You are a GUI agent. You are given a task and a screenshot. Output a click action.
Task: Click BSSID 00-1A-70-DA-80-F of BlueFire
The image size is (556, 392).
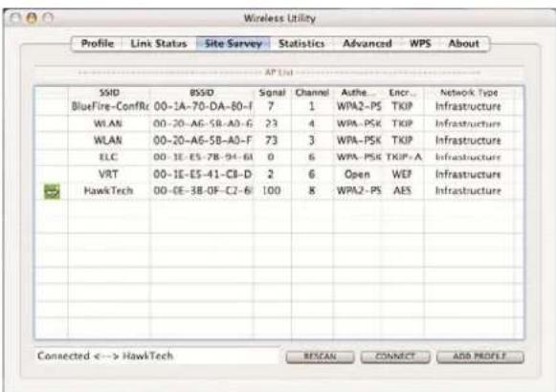coord(203,106)
